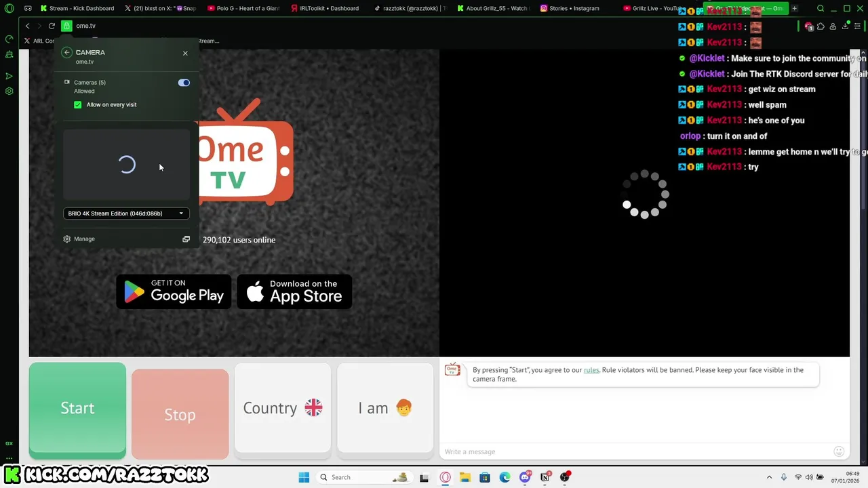Open Microsoft Edge from the taskbar

(x=505, y=477)
